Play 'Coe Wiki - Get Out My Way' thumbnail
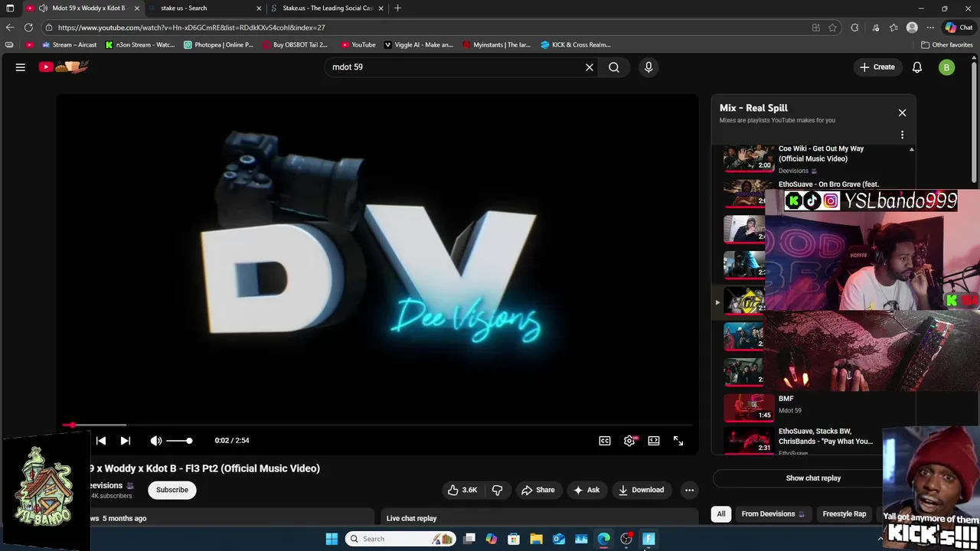This screenshot has width=980, height=551. pyautogui.click(x=749, y=158)
